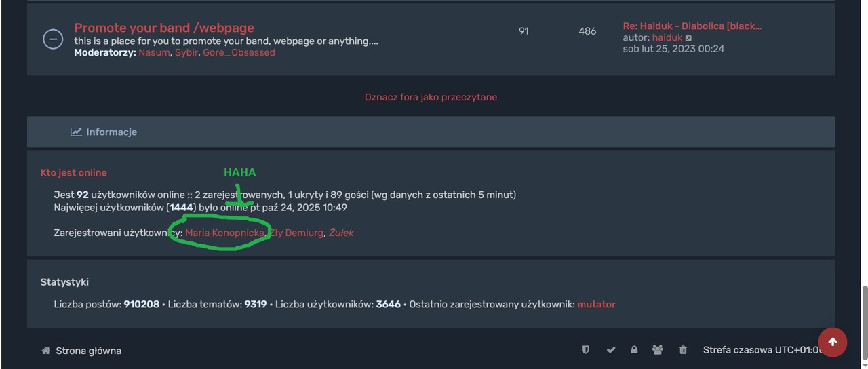The width and height of the screenshot is (868, 369).
Task: Click the red scroll-to-top arrow button
Action: point(832,342)
